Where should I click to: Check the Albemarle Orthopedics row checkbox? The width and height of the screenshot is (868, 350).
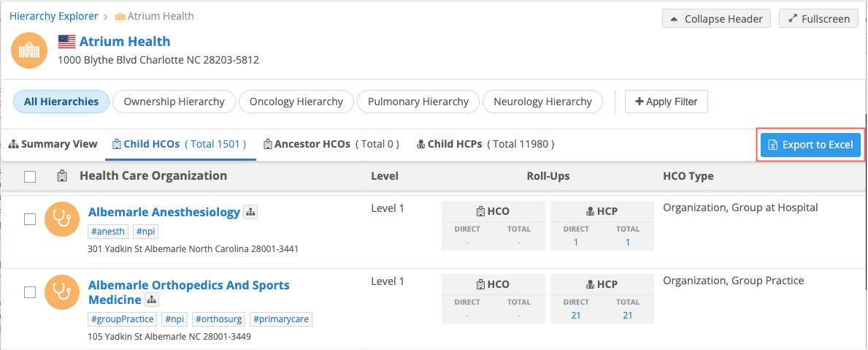(x=30, y=292)
